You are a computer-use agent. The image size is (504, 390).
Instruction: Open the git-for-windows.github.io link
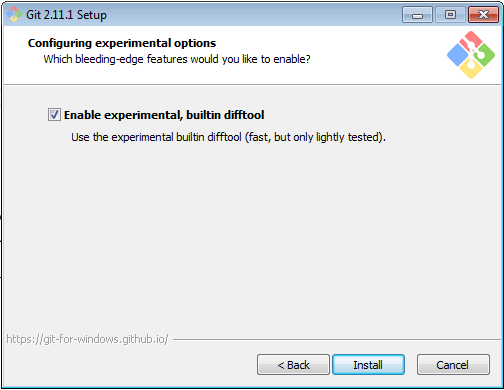point(87,339)
